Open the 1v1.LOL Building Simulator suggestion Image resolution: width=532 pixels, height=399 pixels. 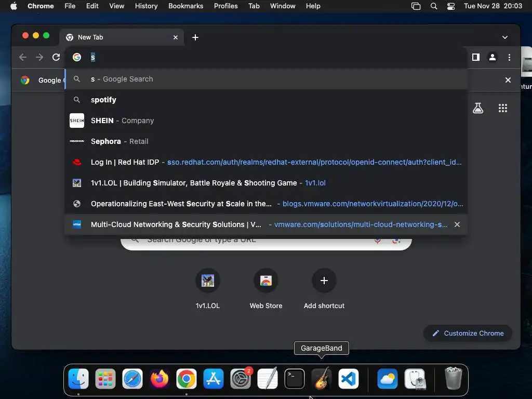(266, 183)
